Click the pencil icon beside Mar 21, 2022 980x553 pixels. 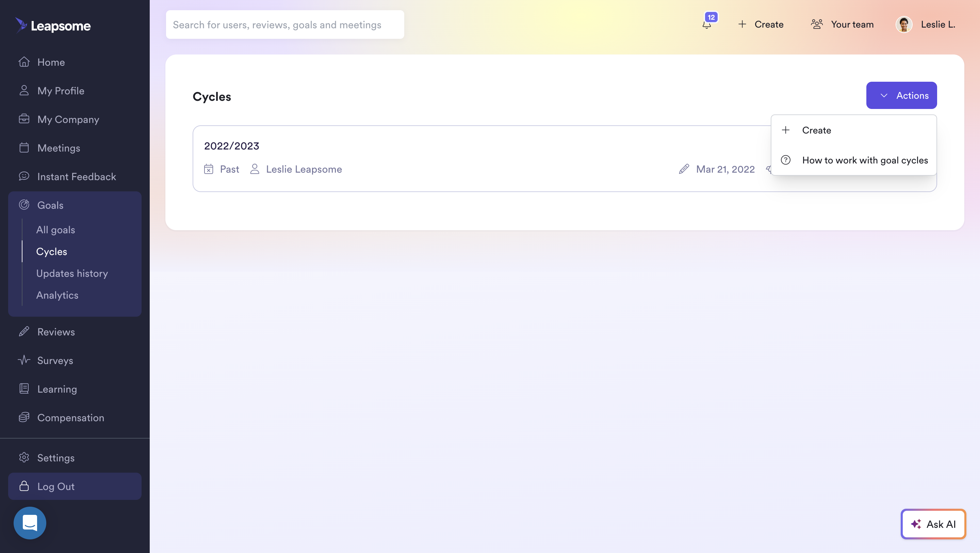coord(684,169)
